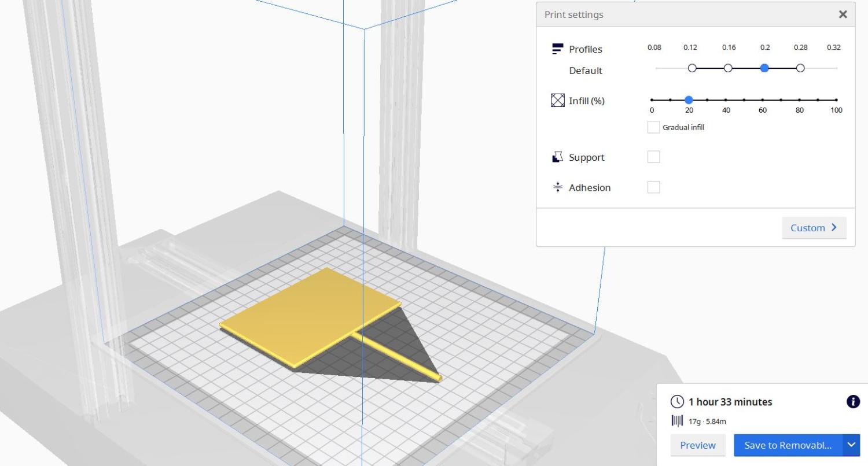Screen dimensions: 868x466
Task: Click the filament material usage icon
Action: click(677, 421)
